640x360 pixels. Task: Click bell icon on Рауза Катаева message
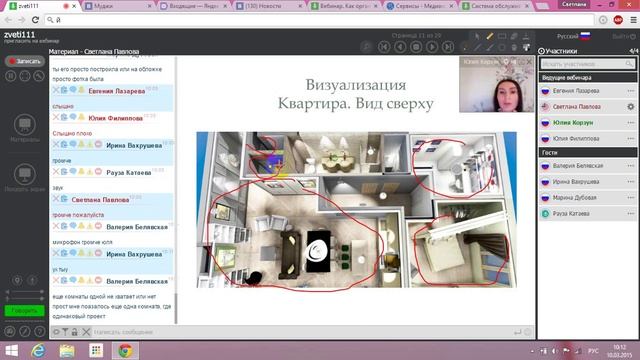click(x=81, y=171)
